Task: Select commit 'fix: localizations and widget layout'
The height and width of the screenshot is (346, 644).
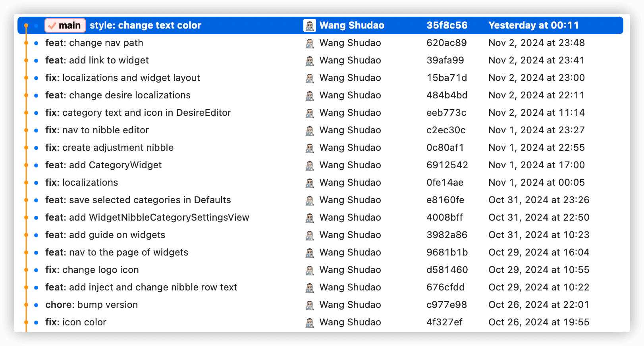Action: pos(123,78)
